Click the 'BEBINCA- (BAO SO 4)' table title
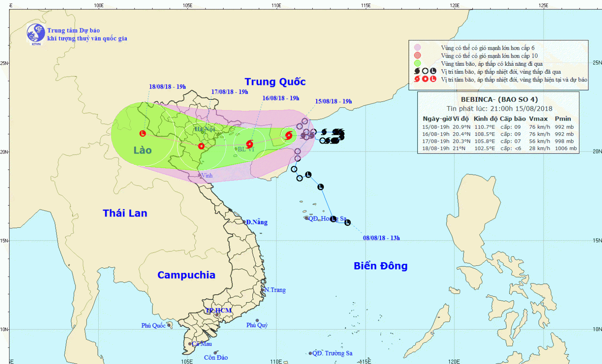Image resolution: width=602 pixels, height=364 pixels. tap(499, 99)
